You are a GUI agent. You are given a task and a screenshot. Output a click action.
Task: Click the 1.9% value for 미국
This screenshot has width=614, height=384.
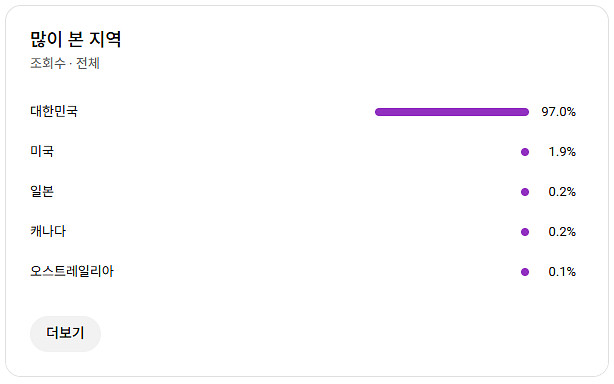click(562, 152)
